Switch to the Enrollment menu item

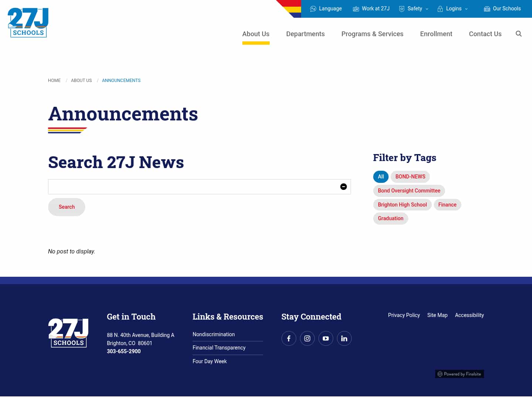pos(436,34)
